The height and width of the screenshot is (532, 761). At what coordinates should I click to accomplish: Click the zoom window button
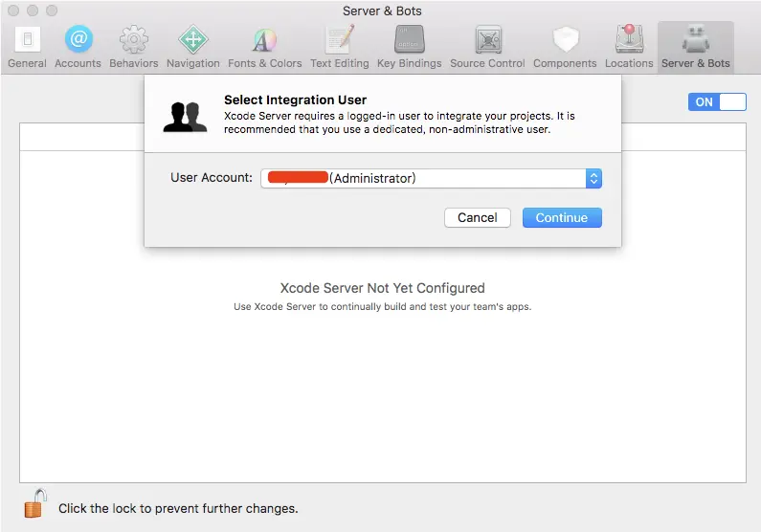[x=52, y=11]
